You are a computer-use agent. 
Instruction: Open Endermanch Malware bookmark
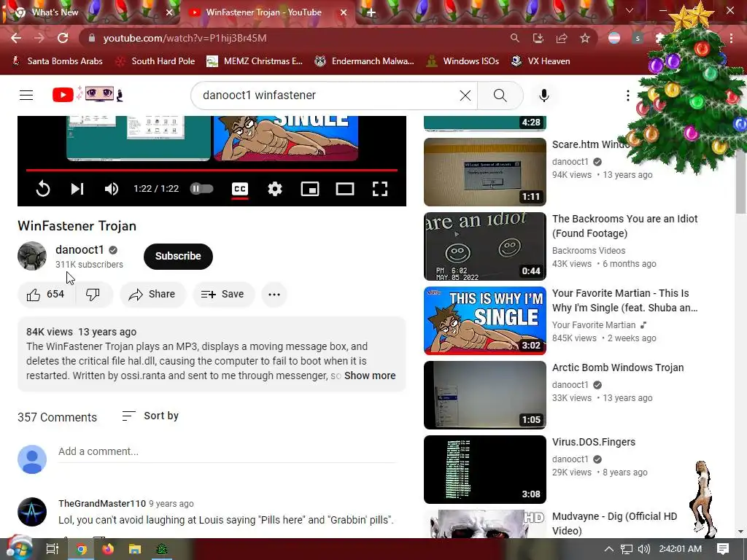coord(365,61)
